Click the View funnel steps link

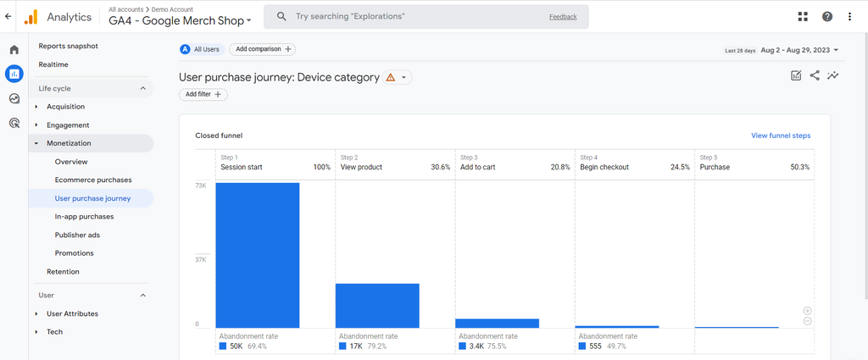pos(780,136)
